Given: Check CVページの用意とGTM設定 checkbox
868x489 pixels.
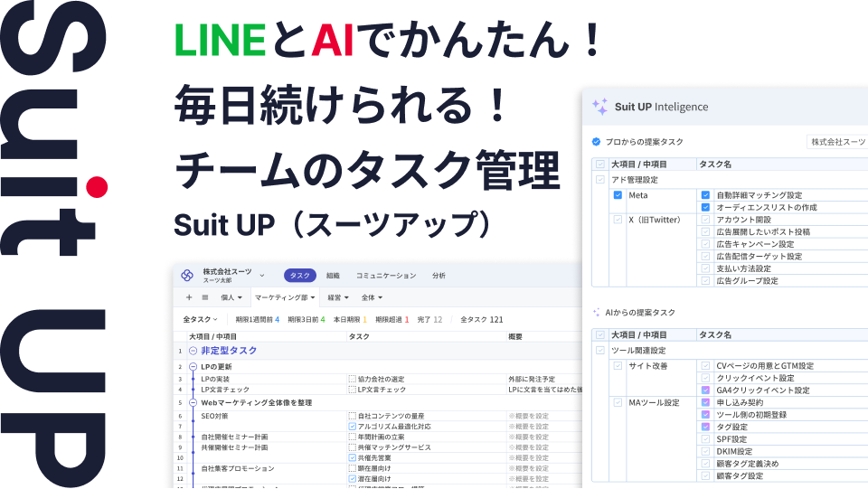Looking at the screenshot, I should [705, 366].
